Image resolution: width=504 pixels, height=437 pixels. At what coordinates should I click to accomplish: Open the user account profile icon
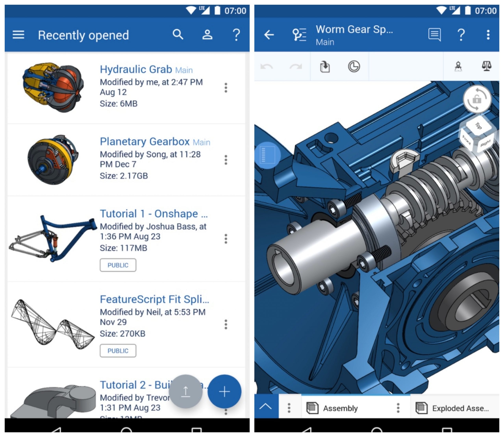[x=207, y=35]
